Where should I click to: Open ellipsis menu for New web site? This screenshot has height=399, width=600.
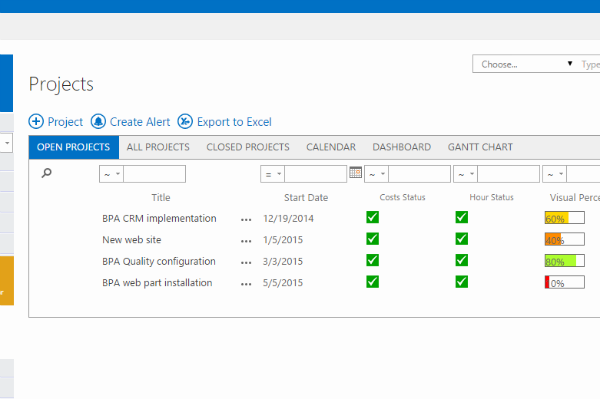pos(246,241)
